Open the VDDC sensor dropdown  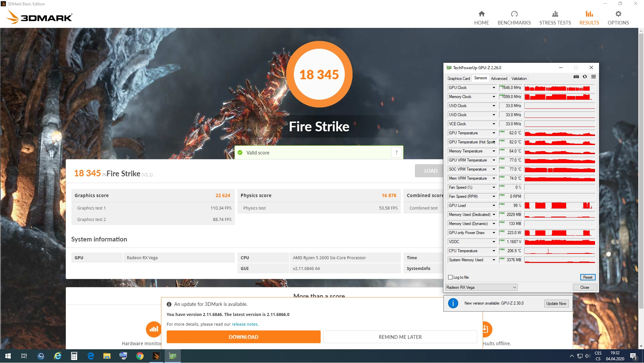click(x=493, y=242)
